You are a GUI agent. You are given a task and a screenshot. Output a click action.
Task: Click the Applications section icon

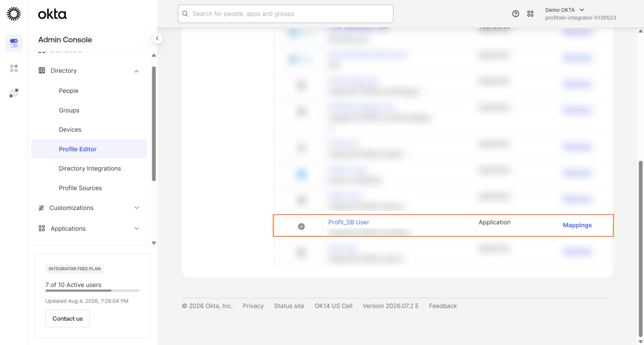click(42, 229)
